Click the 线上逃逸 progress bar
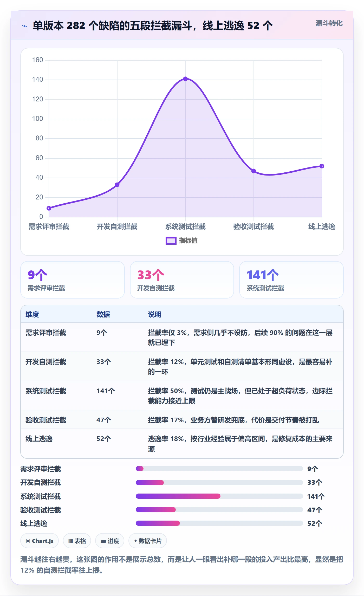Screen dimensions: 364x596 click(219, 523)
